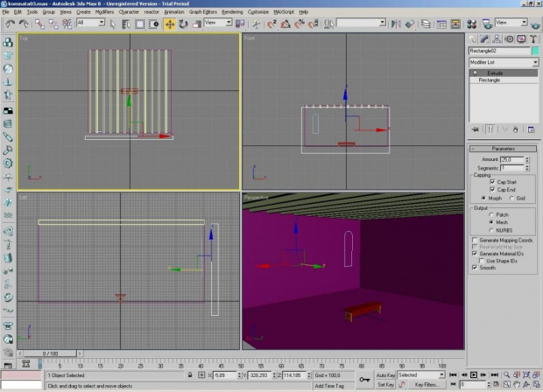Image resolution: width=543 pixels, height=392 pixels.
Task: Collapse the Parameters rollout
Action: tap(504, 149)
